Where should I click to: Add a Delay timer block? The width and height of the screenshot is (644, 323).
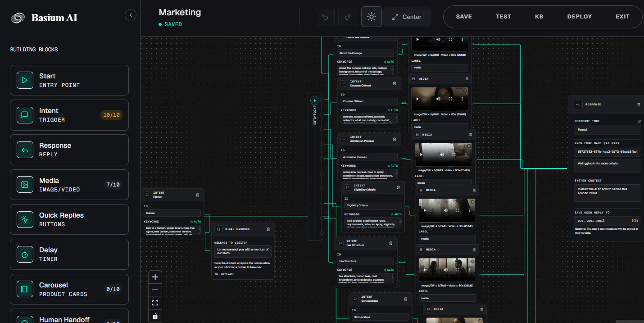click(69, 254)
